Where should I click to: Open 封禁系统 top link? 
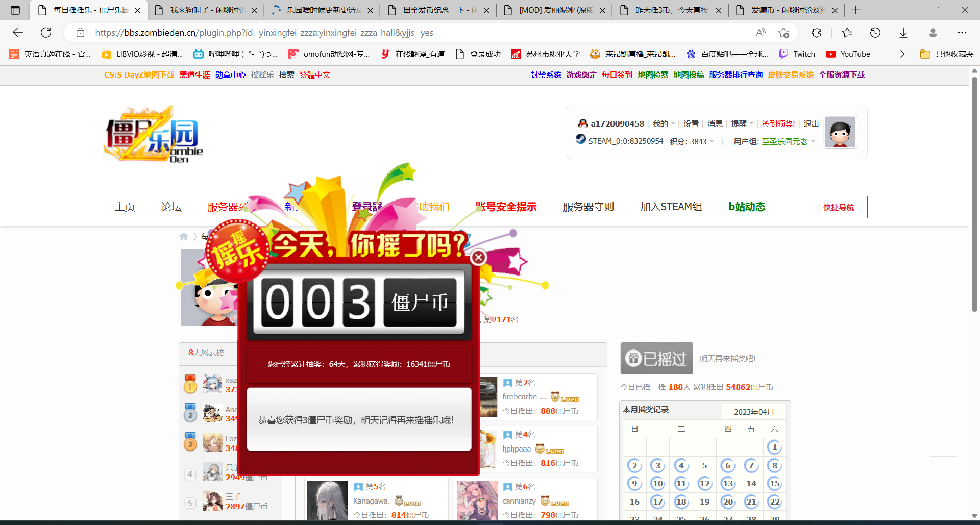546,75
